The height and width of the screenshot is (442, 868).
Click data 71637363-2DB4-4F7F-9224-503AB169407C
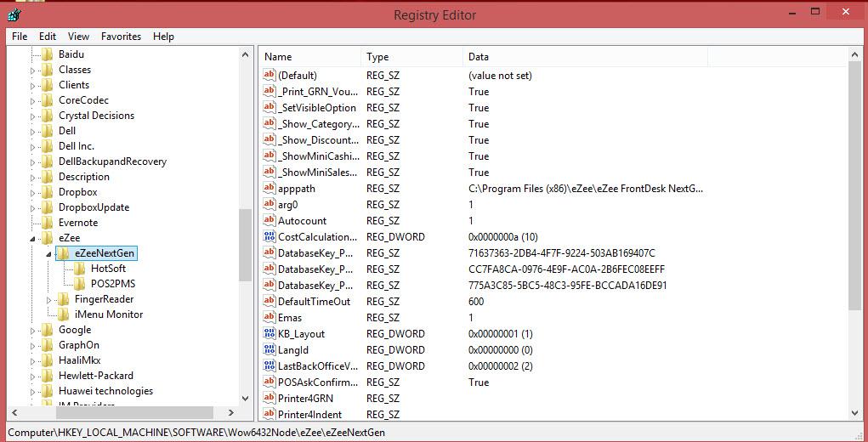[x=562, y=252]
